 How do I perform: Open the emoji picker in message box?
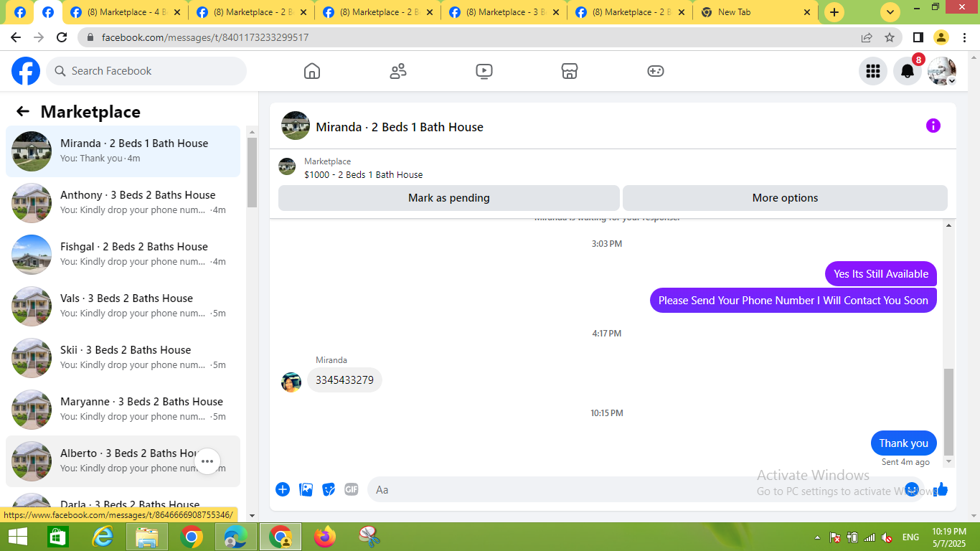(912, 489)
